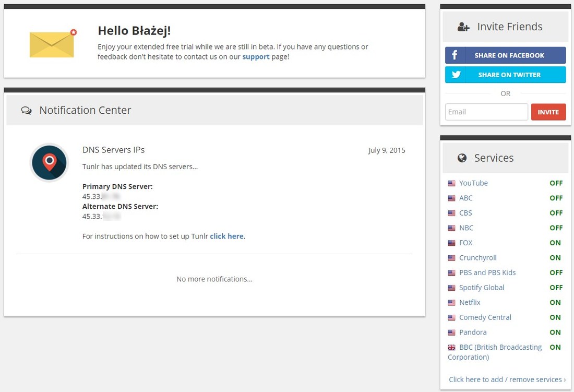Share Tunlr via the Share on Facebook button
Viewport: 574px width, 392px height.
click(x=506, y=55)
